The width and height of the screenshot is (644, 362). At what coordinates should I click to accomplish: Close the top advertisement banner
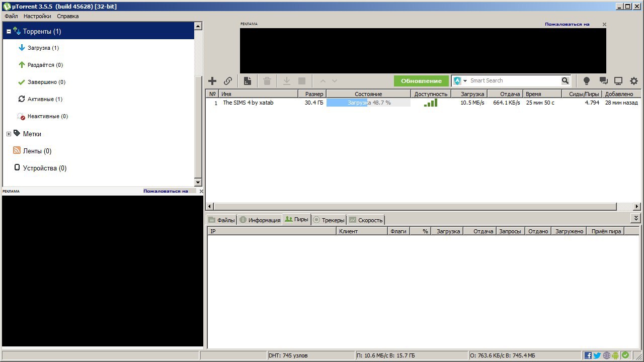click(604, 24)
